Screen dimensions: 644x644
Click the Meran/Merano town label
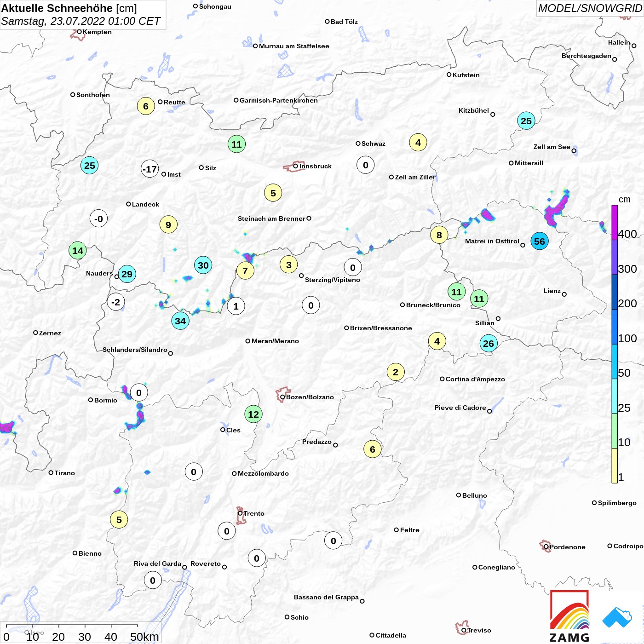tap(275, 341)
